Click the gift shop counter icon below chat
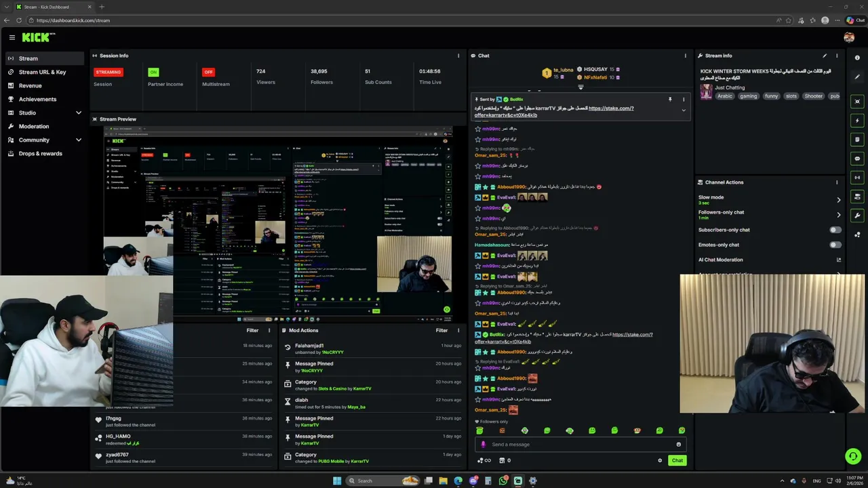Screen dimensions: 868x488 tap(505, 461)
